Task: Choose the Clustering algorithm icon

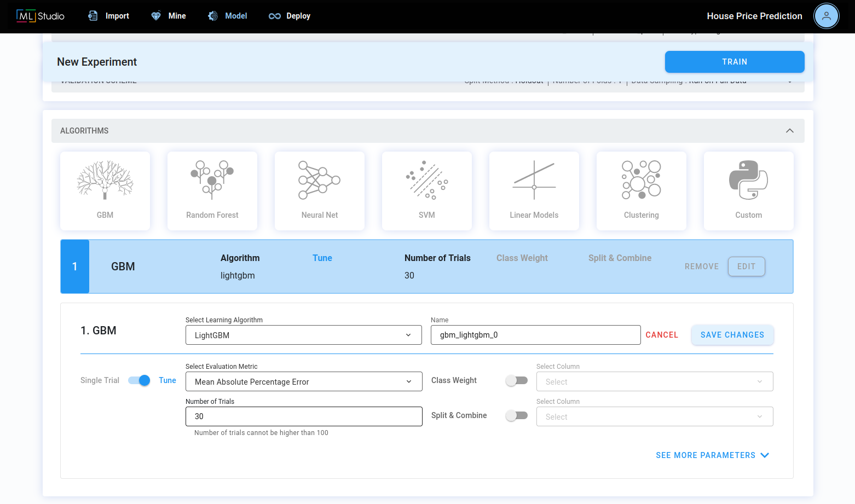Action: (x=642, y=180)
